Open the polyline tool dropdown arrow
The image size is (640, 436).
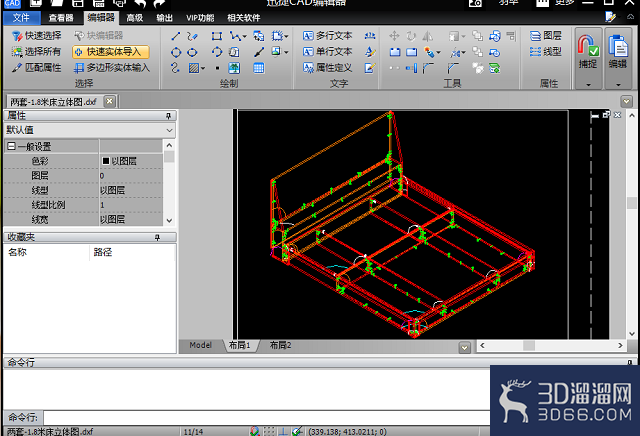coord(245,36)
